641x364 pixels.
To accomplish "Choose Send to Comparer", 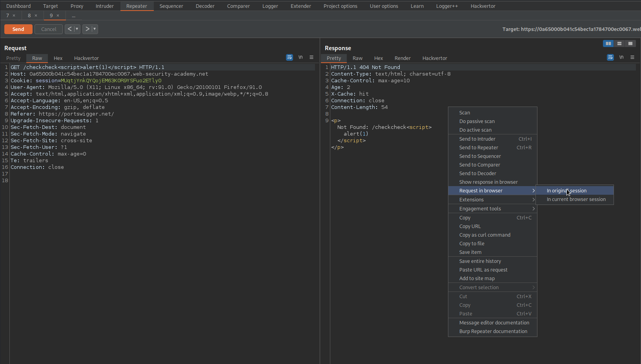I will tap(493, 165).
